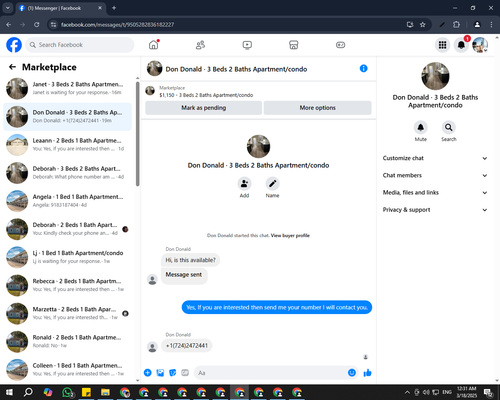The width and height of the screenshot is (500, 400).
Task: Open WhatsApp from the taskbar
Action: [x=68, y=392]
